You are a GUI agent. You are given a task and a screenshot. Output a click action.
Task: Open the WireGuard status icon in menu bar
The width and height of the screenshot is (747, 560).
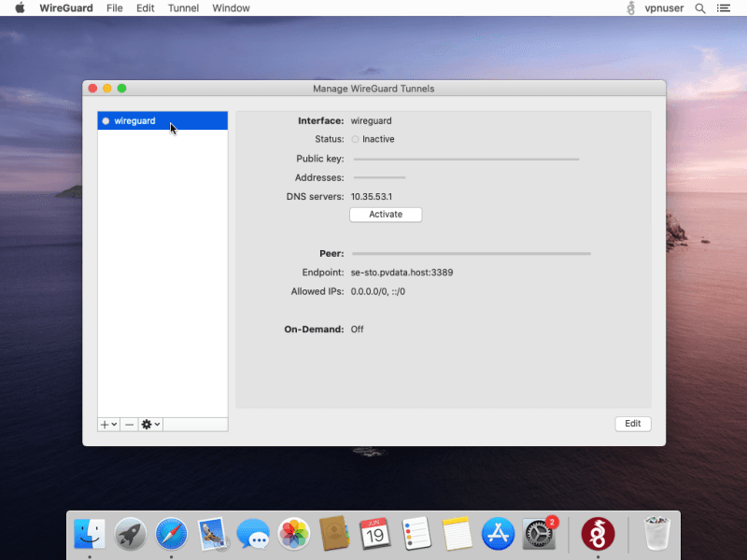(631, 8)
